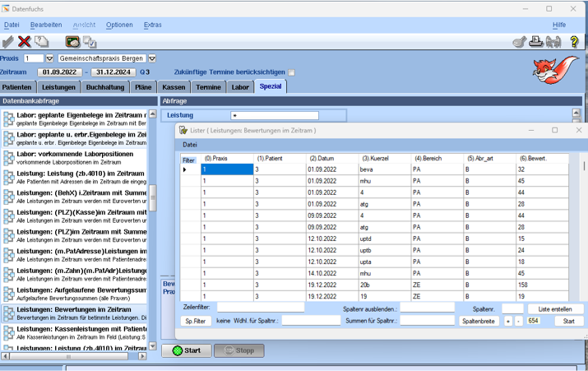Click the '(6).Bewert.' column header
Image resolution: width=588 pixels, height=371 pixels.
click(x=542, y=158)
